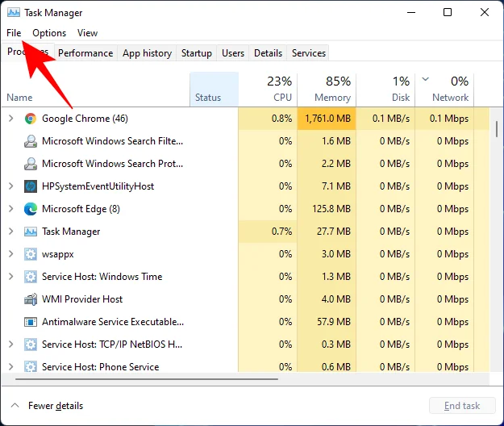
Task: Click the vertical scrollbar thumb
Action: click(497, 129)
